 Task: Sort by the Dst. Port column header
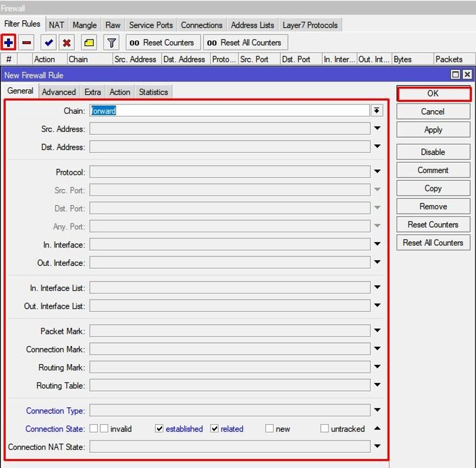301,59
